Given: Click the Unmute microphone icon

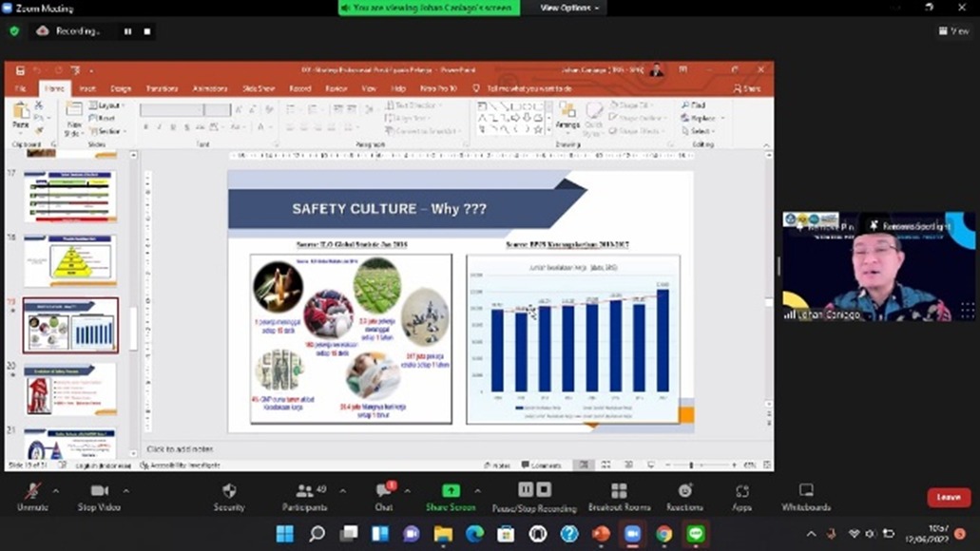Looking at the screenshot, I should tap(32, 491).
